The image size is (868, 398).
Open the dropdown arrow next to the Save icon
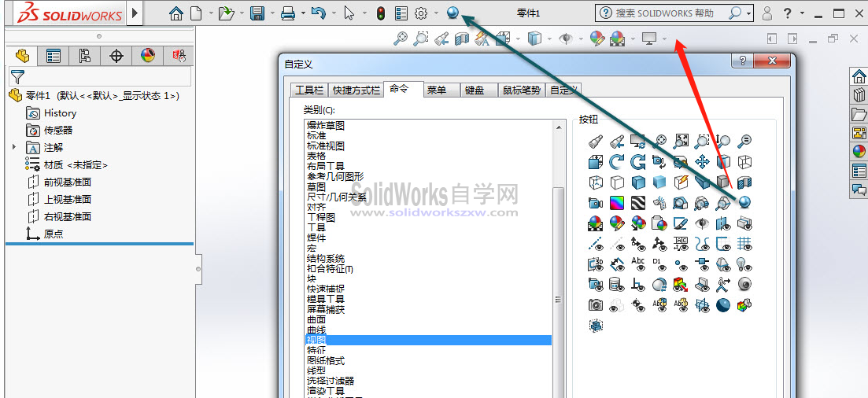271,14
